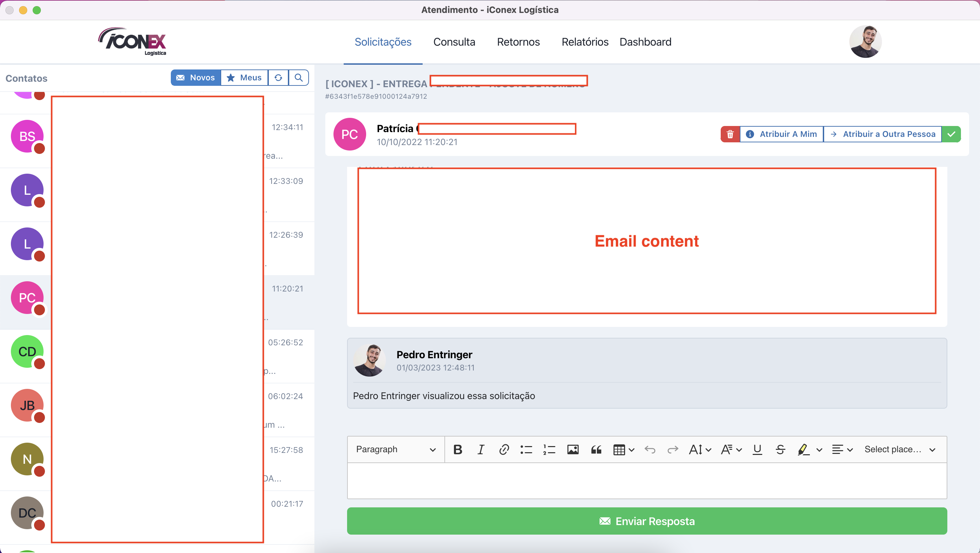Click the 'Pedro Entringer visualizou essa solicitação' message
This screenshot has width=980, height=553.
444,396
